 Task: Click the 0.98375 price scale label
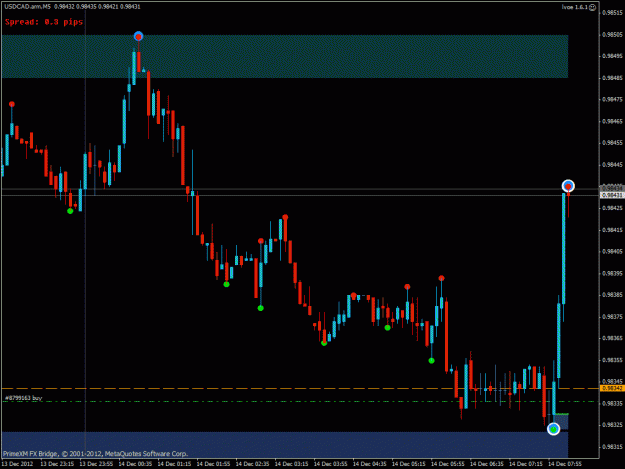(x=613, y=317)
